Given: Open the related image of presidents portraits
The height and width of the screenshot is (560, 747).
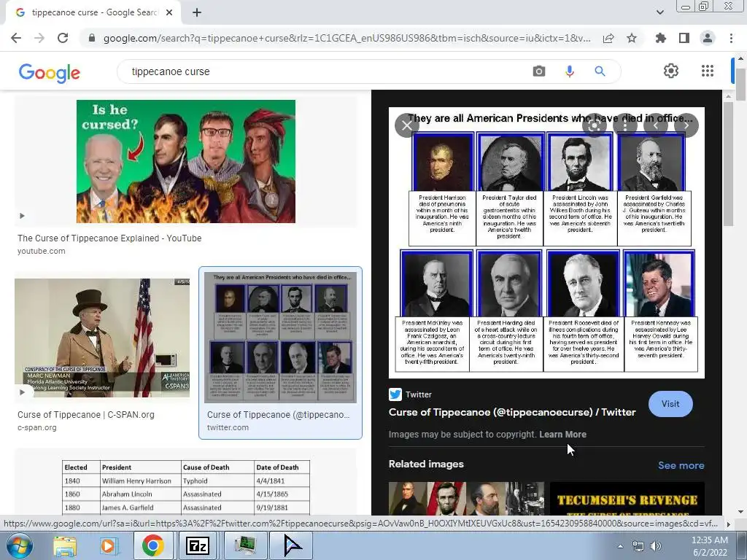Looking at the screenshot, I should click(466, 499).
